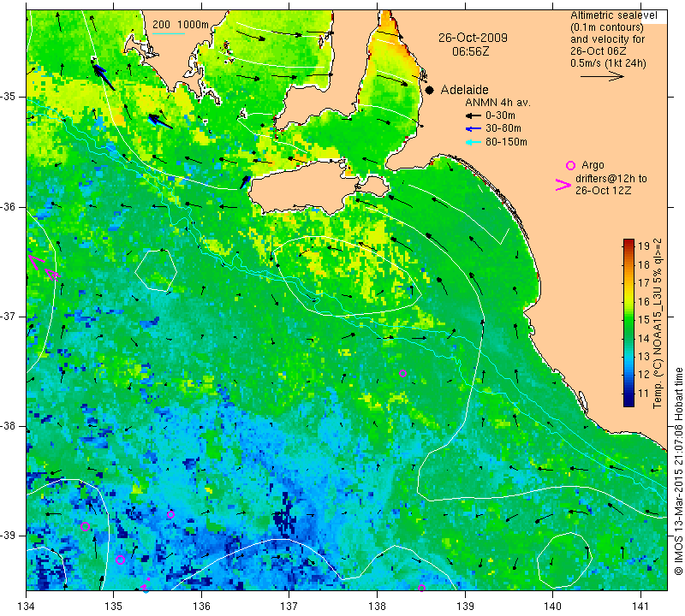Viewport: 685px width, 616px height.
Task: Click the longitude axis label '135'
Action: 114,606
